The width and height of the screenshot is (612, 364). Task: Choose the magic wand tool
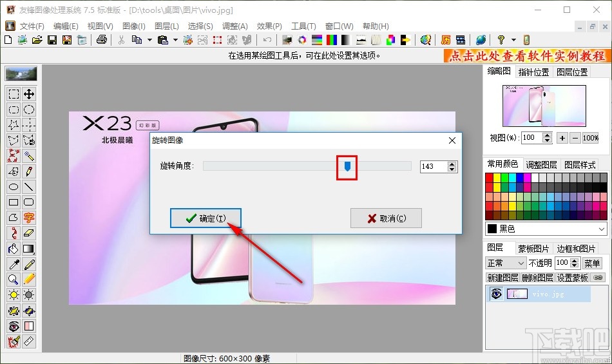pos(29,156)
